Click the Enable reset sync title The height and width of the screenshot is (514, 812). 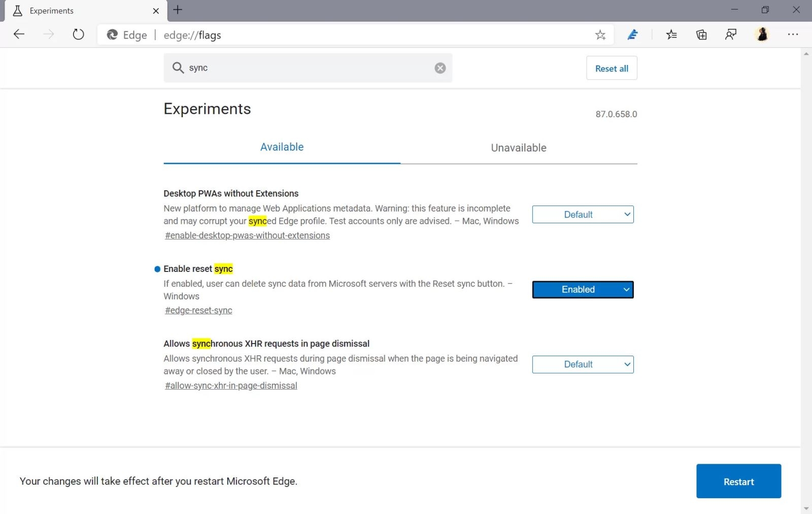198,269
